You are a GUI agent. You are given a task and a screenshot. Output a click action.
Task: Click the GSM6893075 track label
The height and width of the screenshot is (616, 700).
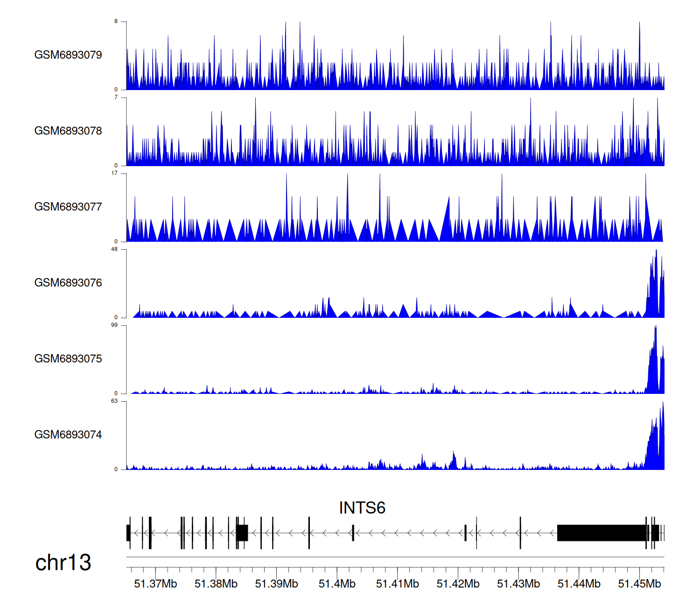[x=68, y=359]
